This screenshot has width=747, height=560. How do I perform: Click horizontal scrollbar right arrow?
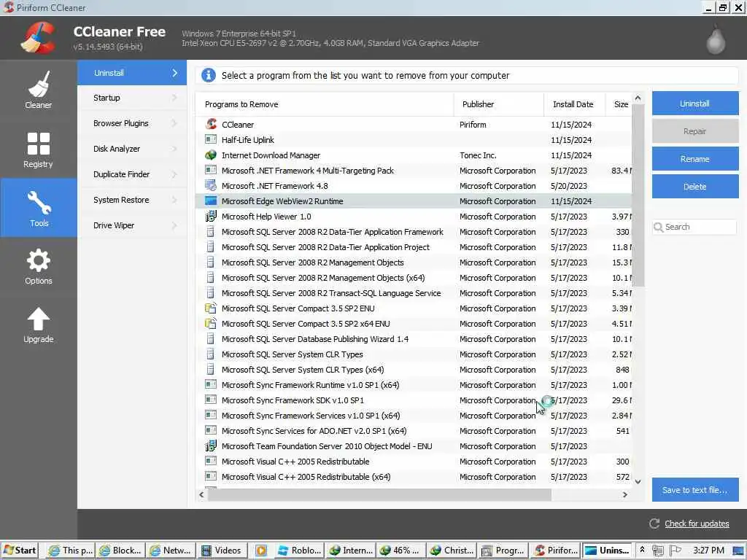(x=625, y=495)
